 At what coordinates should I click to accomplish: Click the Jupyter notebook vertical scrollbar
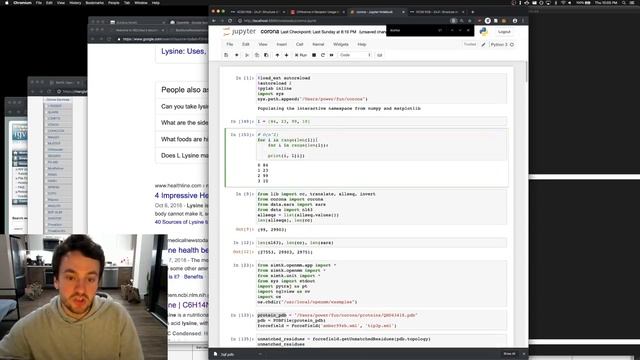[526, 72]
